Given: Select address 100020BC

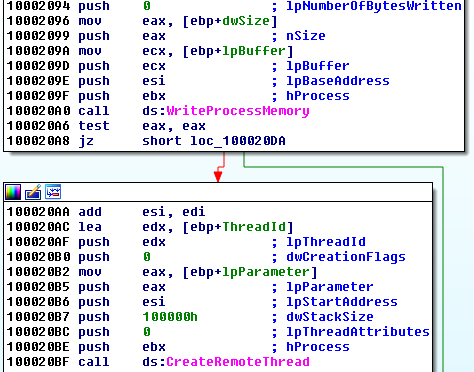Looking at the screenshot, I should (x=38, y=332).
